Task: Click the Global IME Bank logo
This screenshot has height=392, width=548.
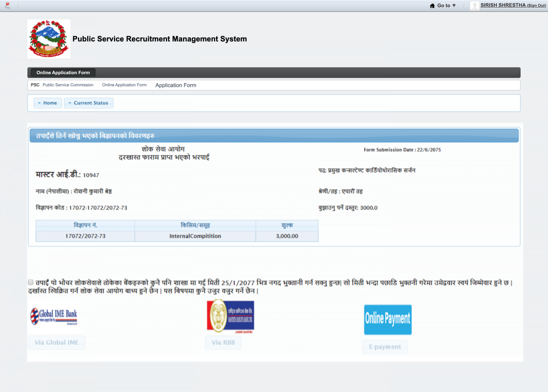Action: tap(54, 316)
